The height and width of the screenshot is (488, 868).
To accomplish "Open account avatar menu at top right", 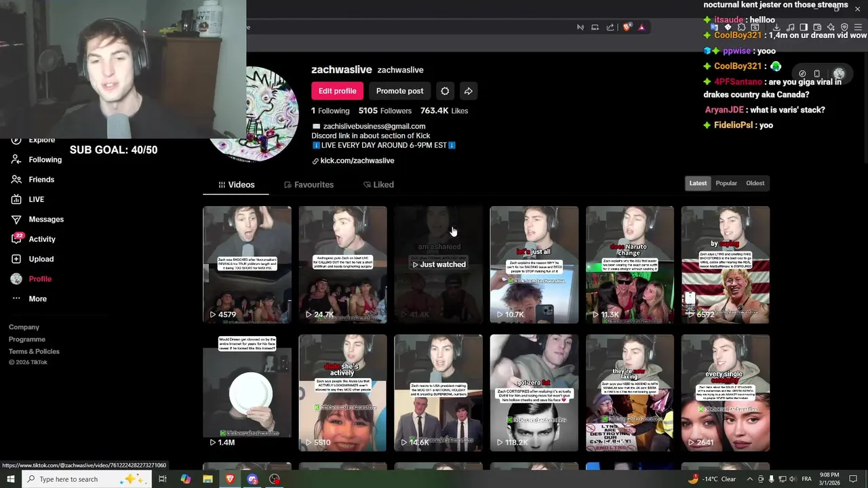I will [x=839, y=73].
